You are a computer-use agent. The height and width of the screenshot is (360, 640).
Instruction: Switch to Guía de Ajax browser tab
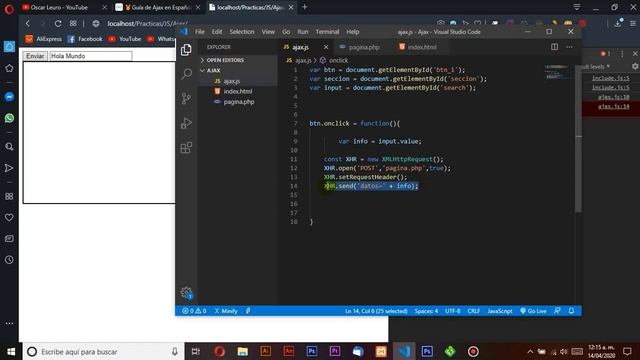(x=158, y=7)
